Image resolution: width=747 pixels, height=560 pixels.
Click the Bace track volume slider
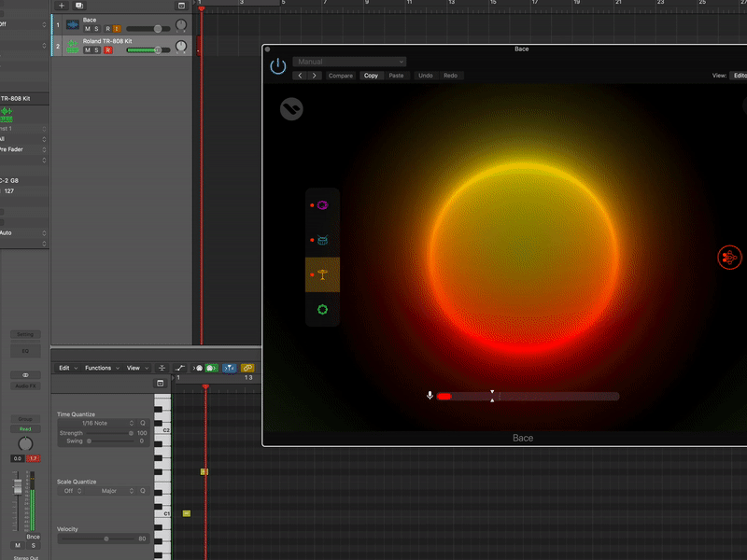(148, 29)
